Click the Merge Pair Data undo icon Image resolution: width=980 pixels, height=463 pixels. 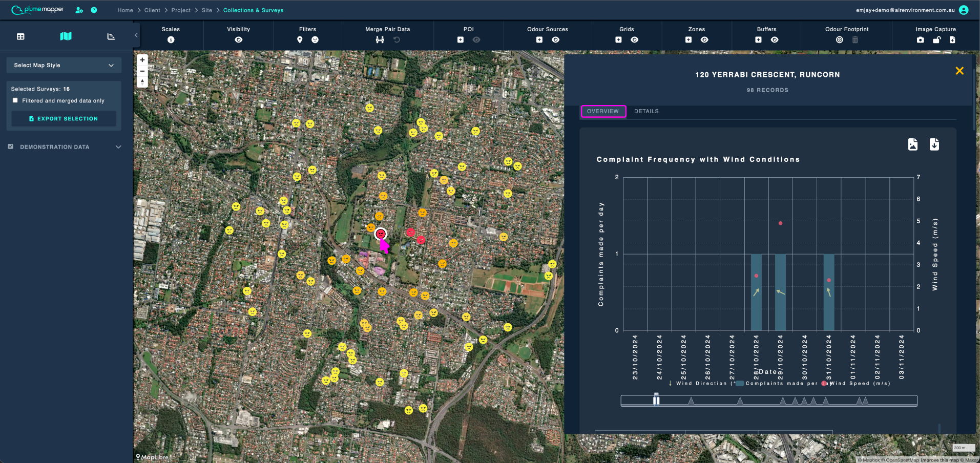point(397,39)
